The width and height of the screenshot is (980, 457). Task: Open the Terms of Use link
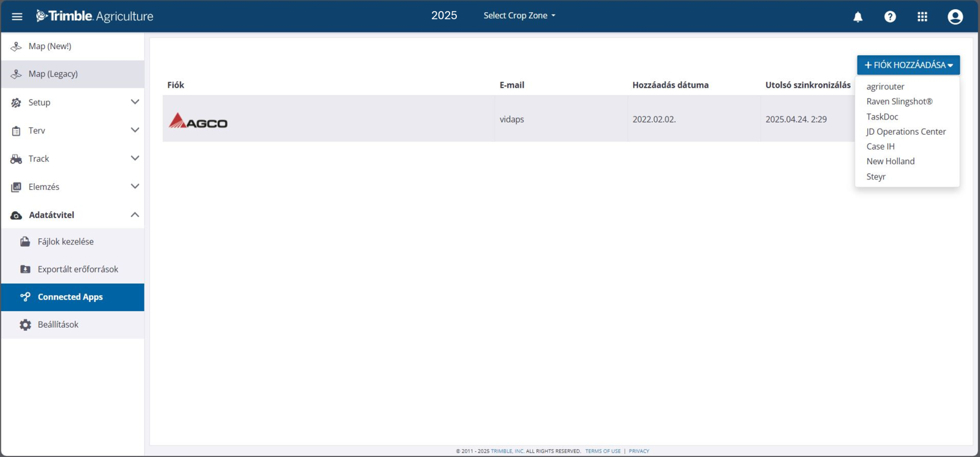point(603,451)
